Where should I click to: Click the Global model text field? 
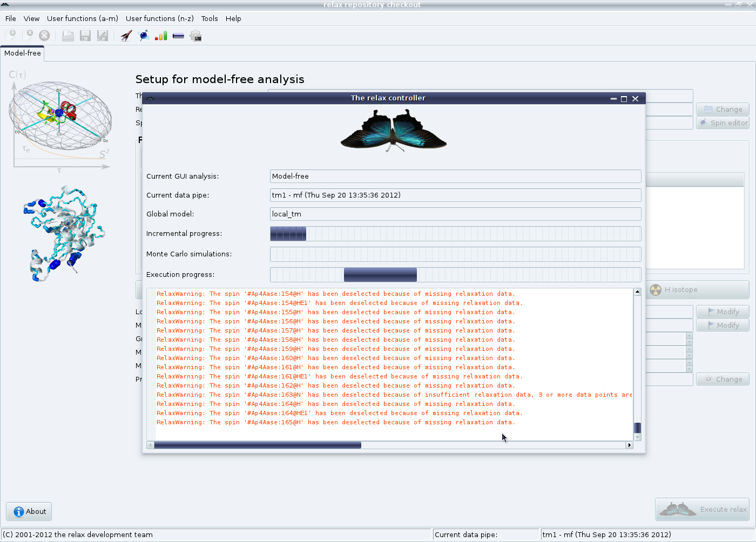455,214
